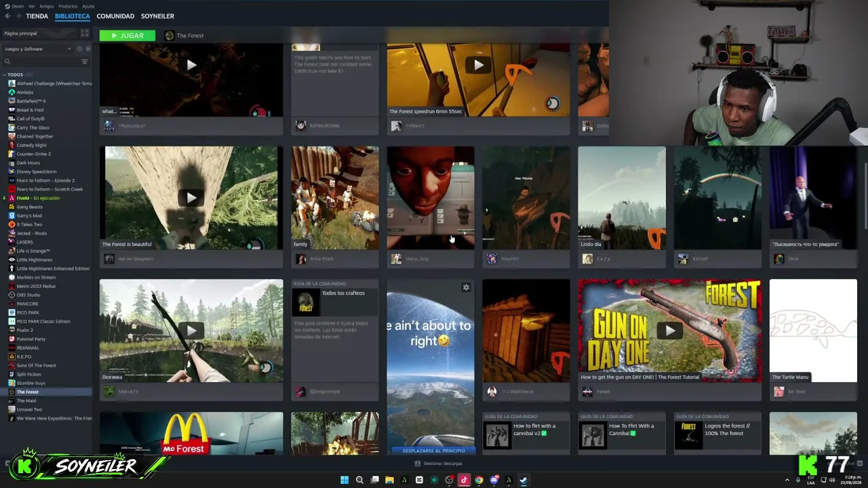Open the Amigos menu
This screenshot has height=488, width=868.
point(47,6)
